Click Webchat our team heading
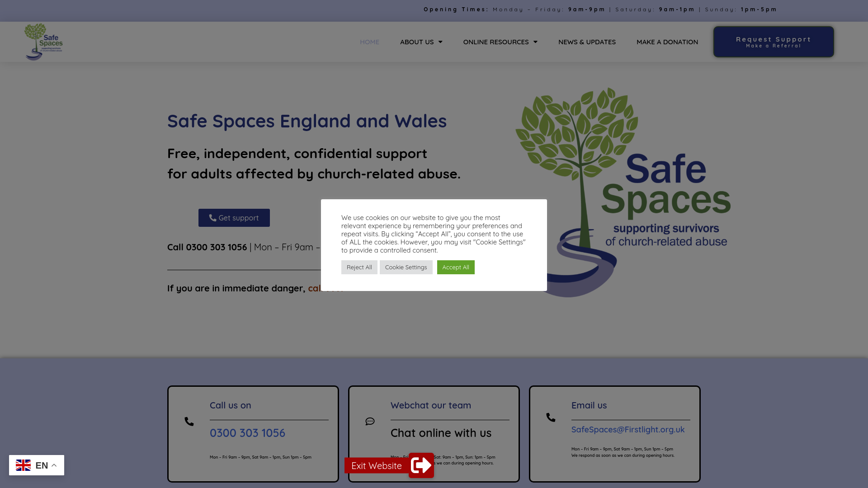 point(431,405)
